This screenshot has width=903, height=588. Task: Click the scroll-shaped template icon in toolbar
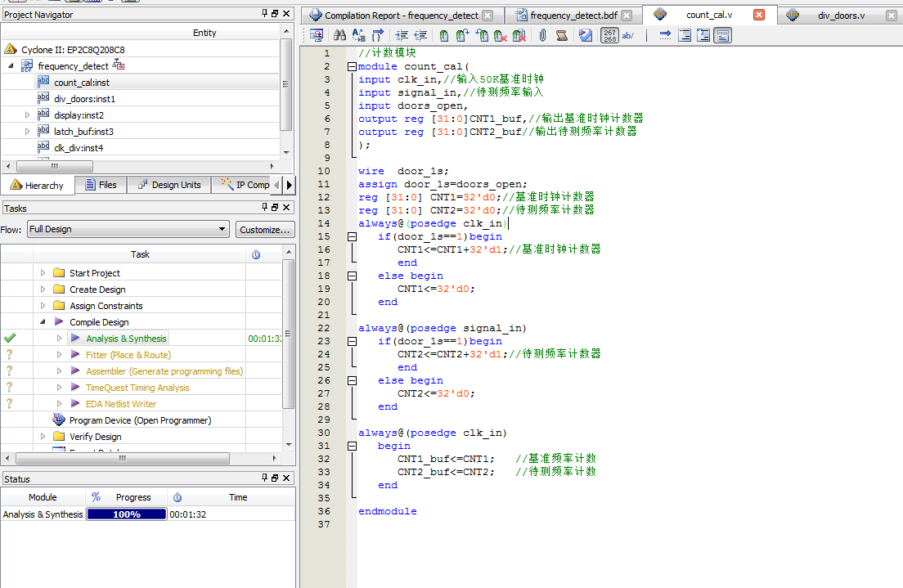(x=561, y=35)
